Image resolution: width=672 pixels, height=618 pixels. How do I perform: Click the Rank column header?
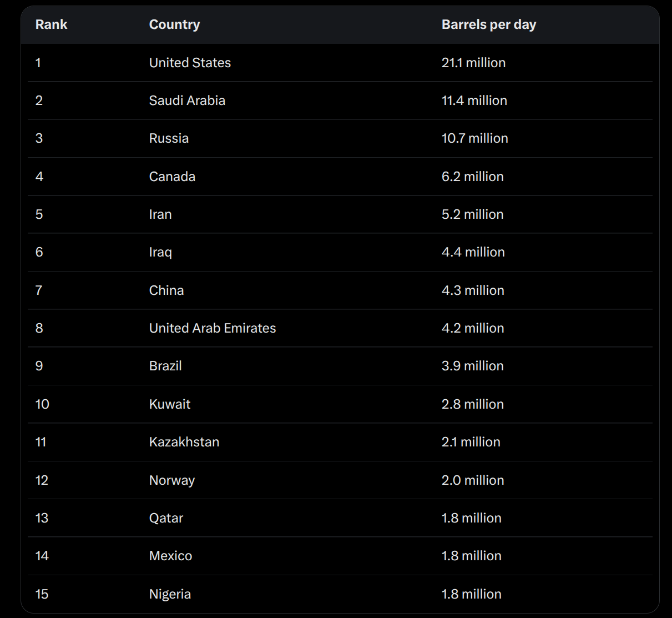point(51,24)
